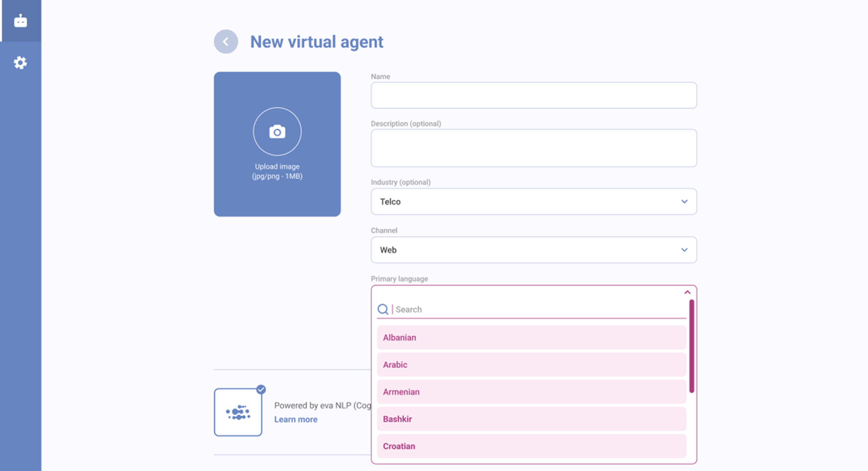This screenshot has height=471, width=868.
Task: Open the Learn more link
Action: [296, 419]
